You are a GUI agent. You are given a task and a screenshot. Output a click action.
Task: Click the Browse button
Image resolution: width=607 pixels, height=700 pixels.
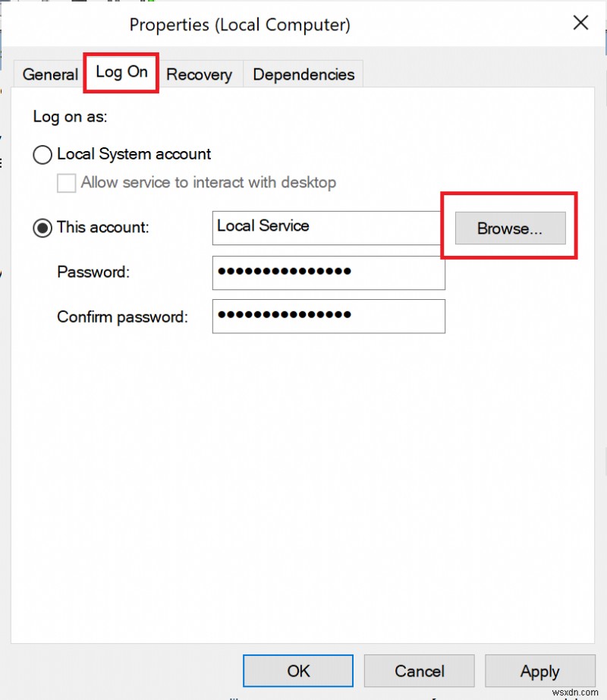(509, 228)
